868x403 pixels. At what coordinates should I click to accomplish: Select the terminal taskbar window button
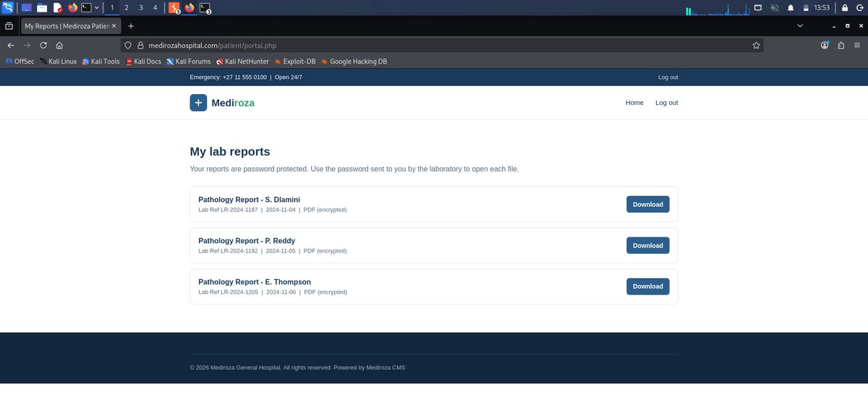pyautogui.click(x=205, y=8)
